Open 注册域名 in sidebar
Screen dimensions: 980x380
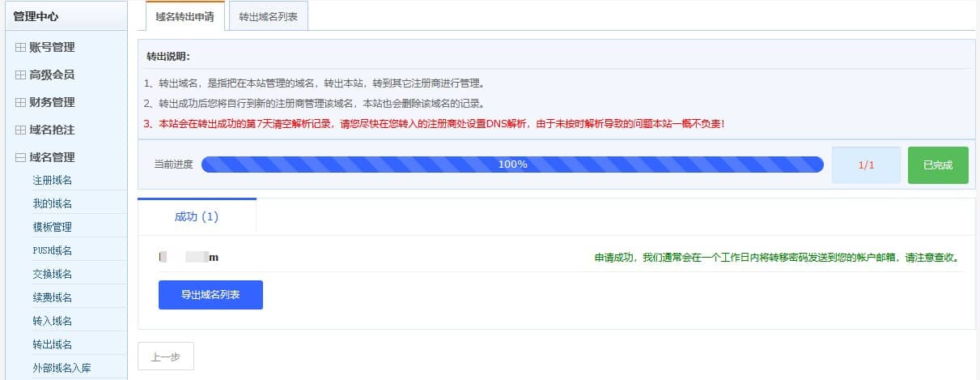coord(53,180)
